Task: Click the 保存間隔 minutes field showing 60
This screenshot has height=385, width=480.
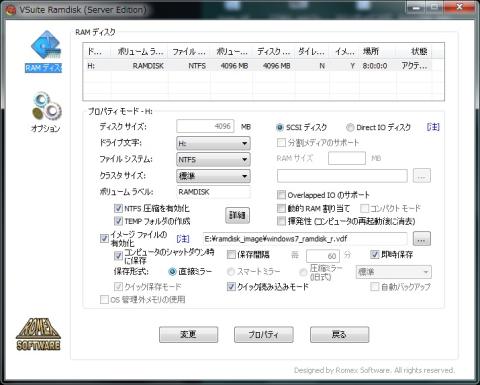Action: click(x=323, y=256)
